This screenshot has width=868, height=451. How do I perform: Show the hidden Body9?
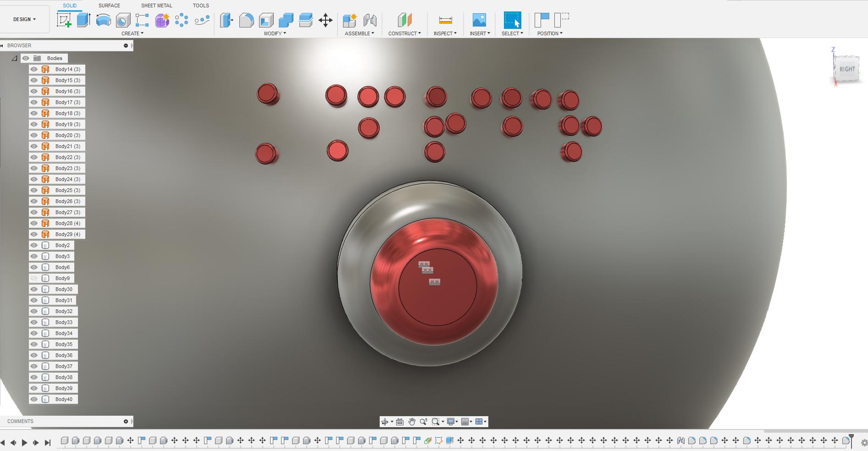click(34, 278)
